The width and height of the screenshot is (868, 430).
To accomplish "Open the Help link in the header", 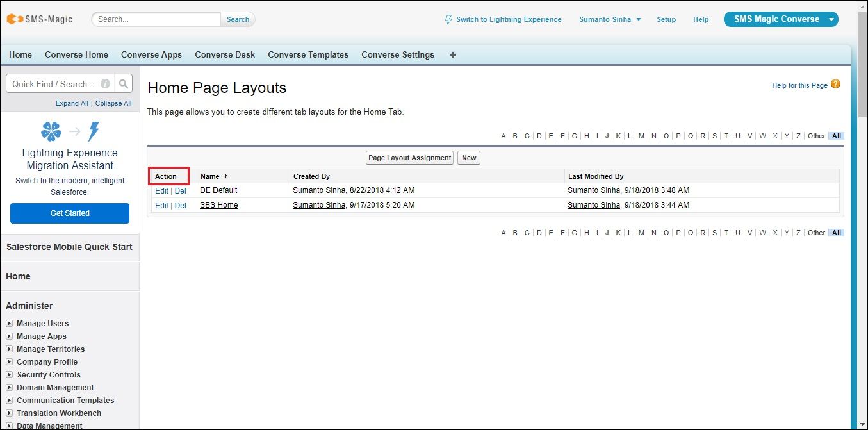I will (x=701, y=19).
